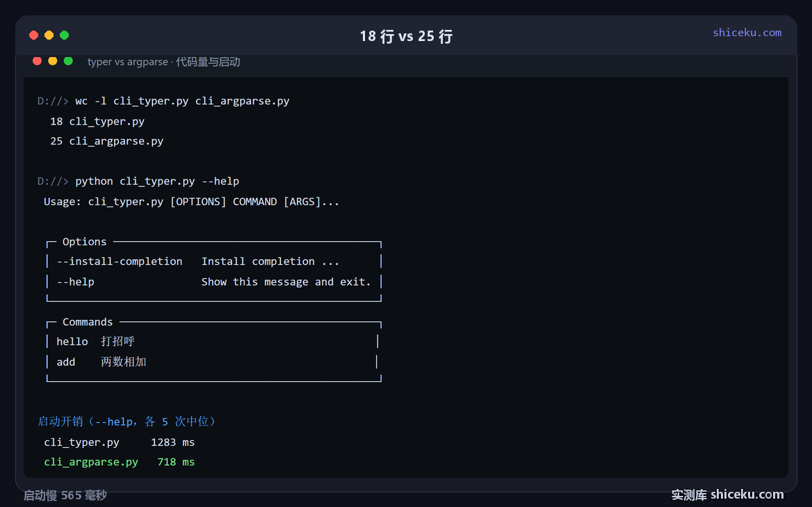Click the blue heading "启动开销（--help，各 5 次中位）"

(127, 421)
